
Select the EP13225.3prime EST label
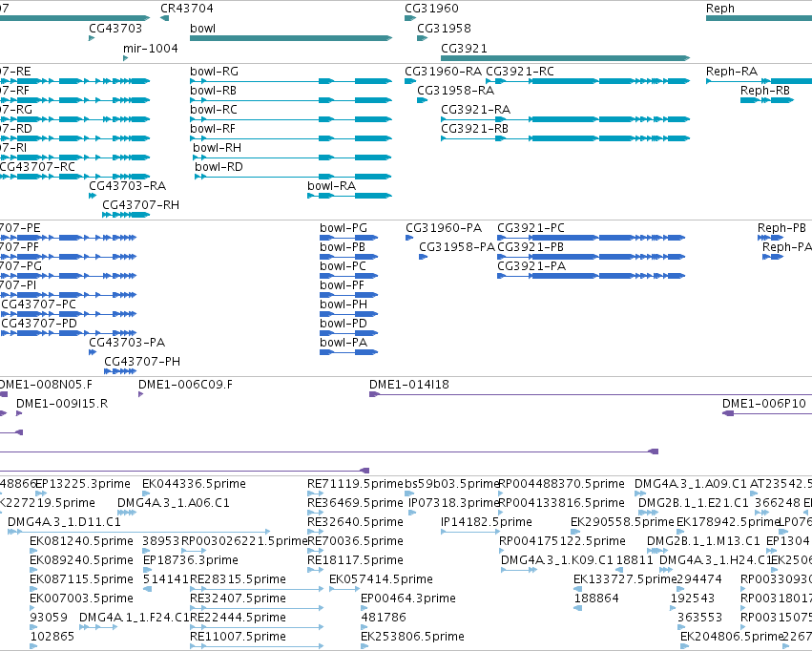[82, 484]
